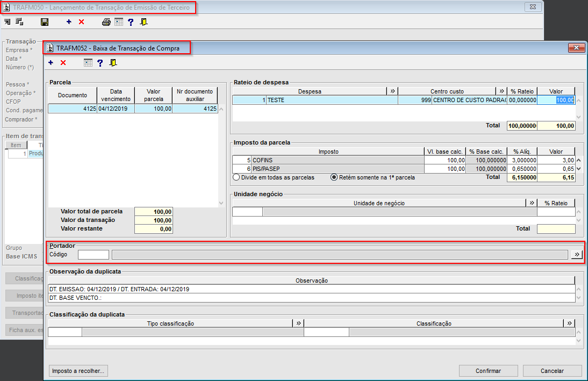Select the Valor 100,00 cell in Rateio de despesa
Image resolution: width=588 pixels, height=381 pixels.
coord(556,100)
